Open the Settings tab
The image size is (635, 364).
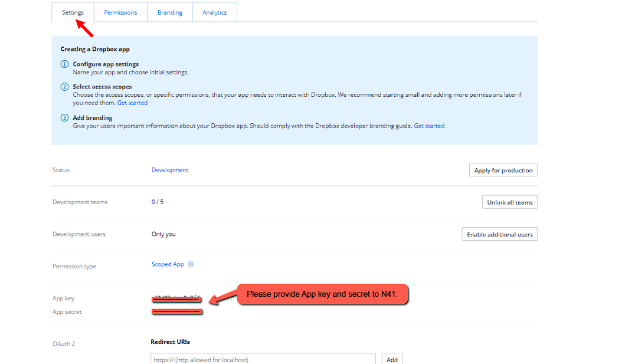[73, 12]
